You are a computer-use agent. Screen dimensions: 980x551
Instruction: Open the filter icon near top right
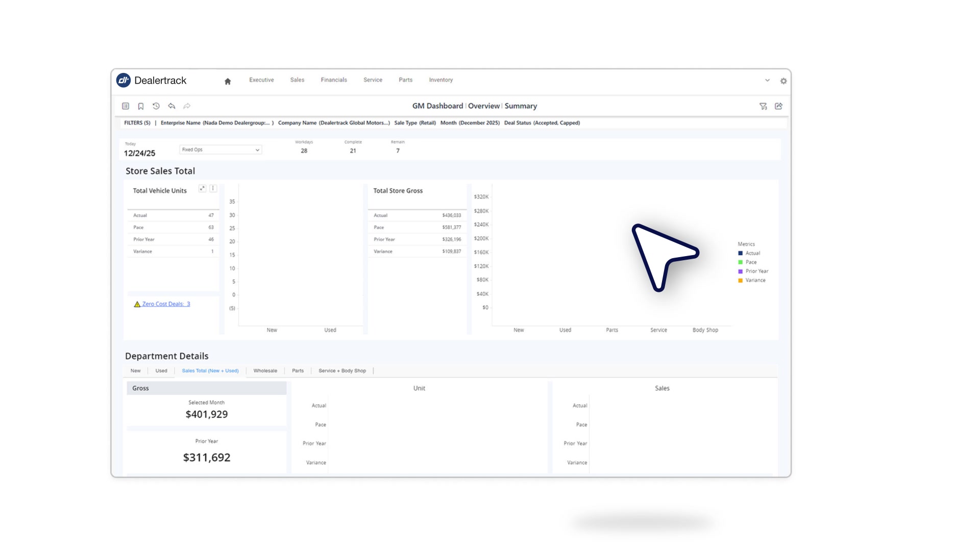click(x=763, y=106)
